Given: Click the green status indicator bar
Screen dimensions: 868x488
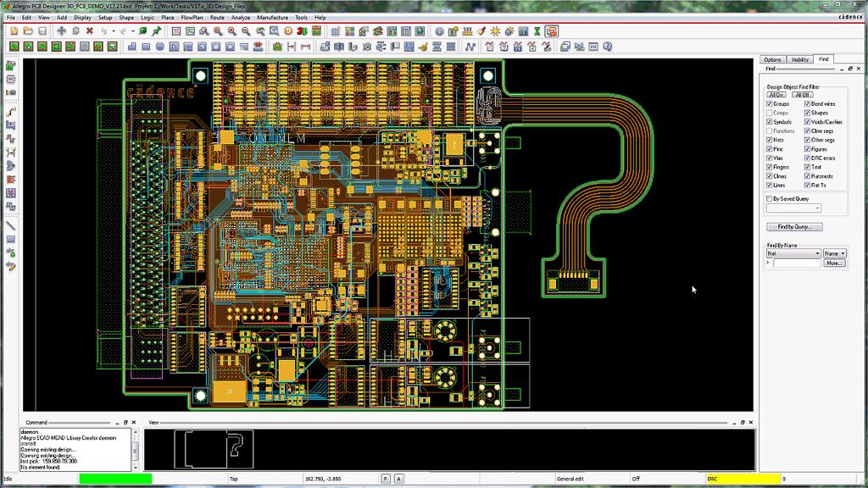Looking at the screenshot, I should (x=115, y=480).
